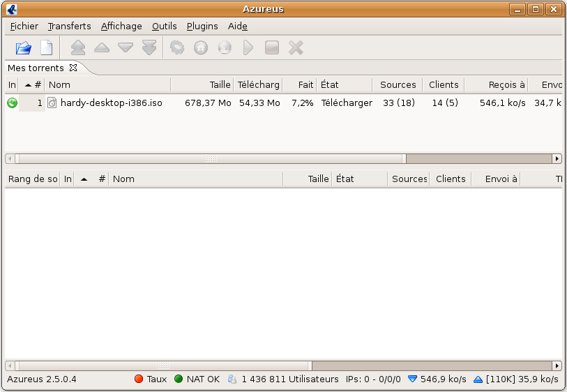Click the users icon in status bar
This screenshot has height=392, width=567.
[x=232, y=379]
